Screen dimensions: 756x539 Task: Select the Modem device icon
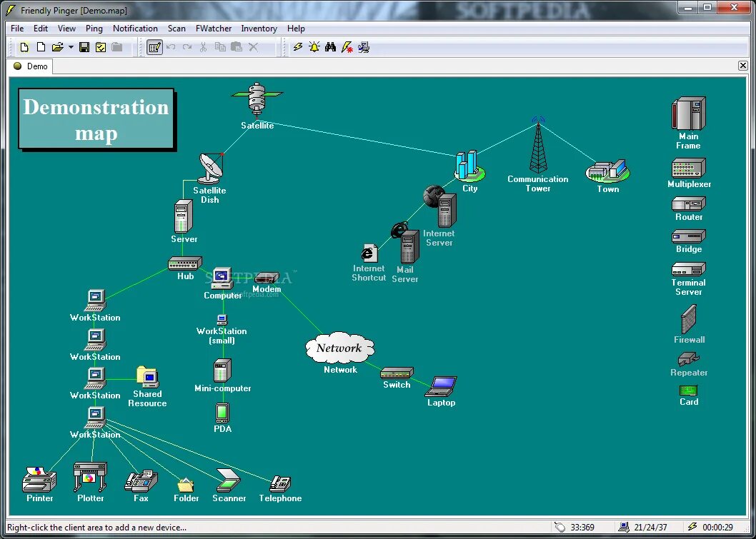[267, 278]
